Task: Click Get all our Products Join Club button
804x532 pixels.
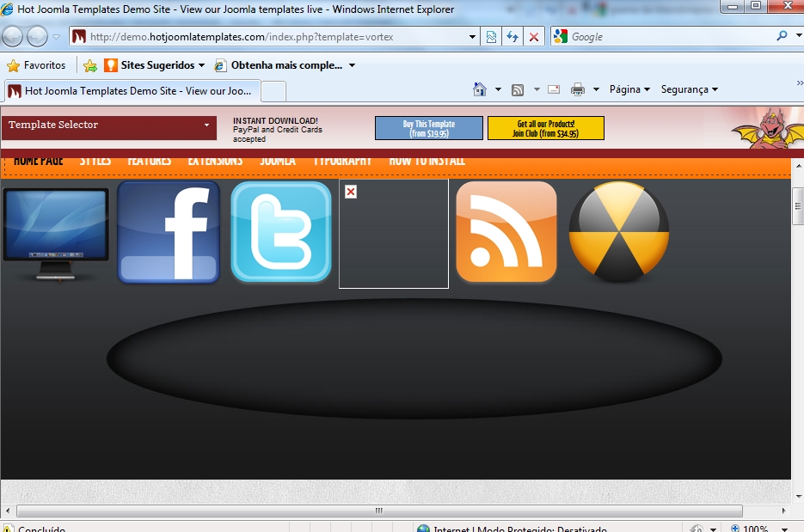Action: (x=545, y=128)
